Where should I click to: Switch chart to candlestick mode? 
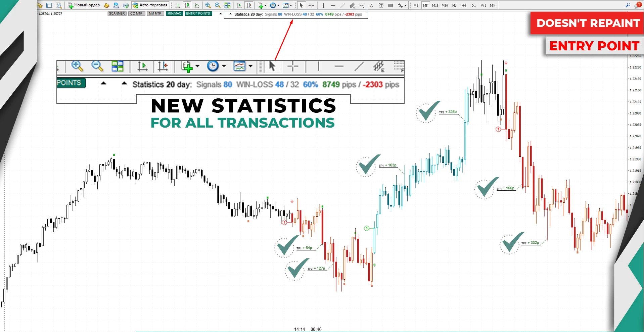pos(187,5)
